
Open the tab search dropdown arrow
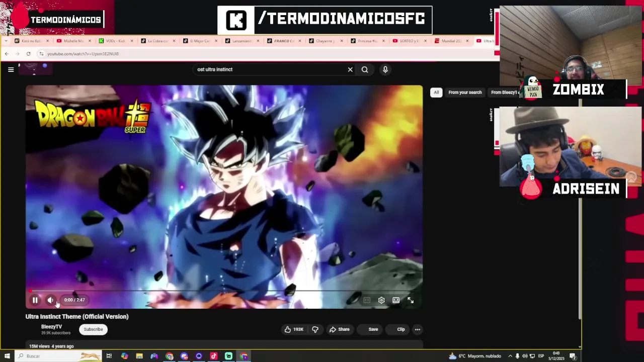click(x=6, y=41)
